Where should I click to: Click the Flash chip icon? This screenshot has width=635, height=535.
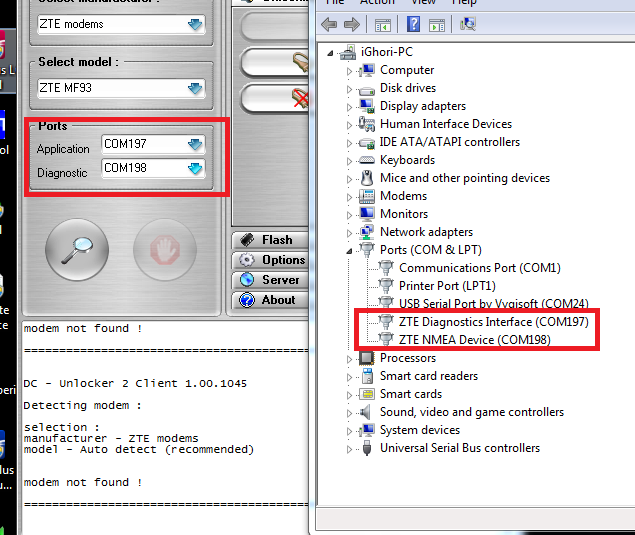(x=247, y=240)
